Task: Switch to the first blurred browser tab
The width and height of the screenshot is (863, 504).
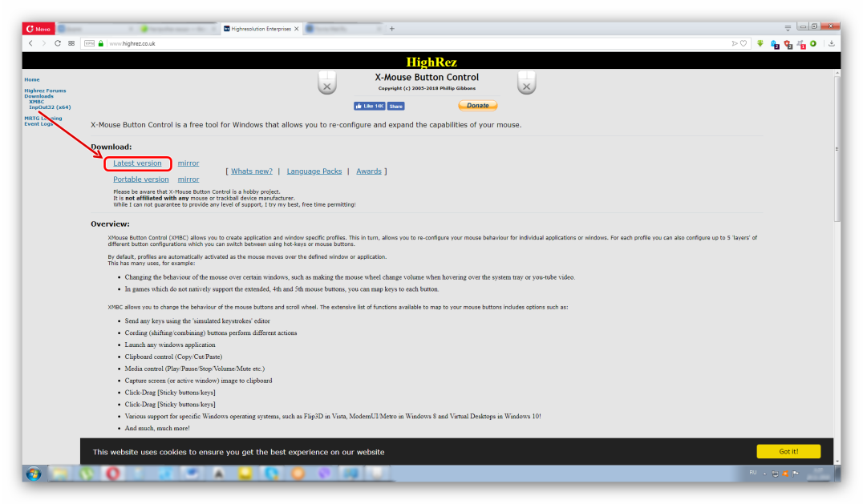Action: pyautogui.click(x=95, y=29)
